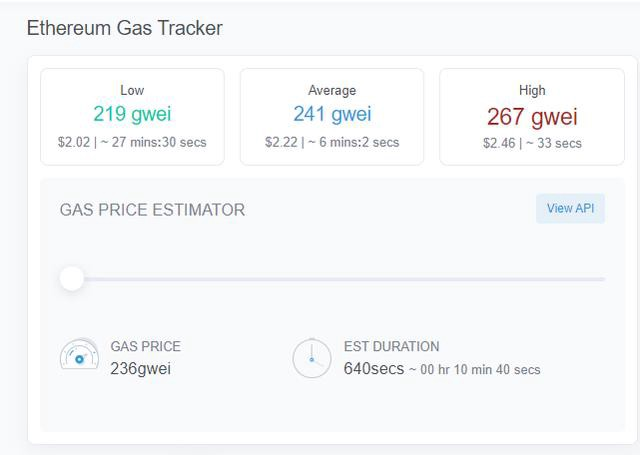Select the Average gas price card
The image size is (640, 455).
[332, 116]
